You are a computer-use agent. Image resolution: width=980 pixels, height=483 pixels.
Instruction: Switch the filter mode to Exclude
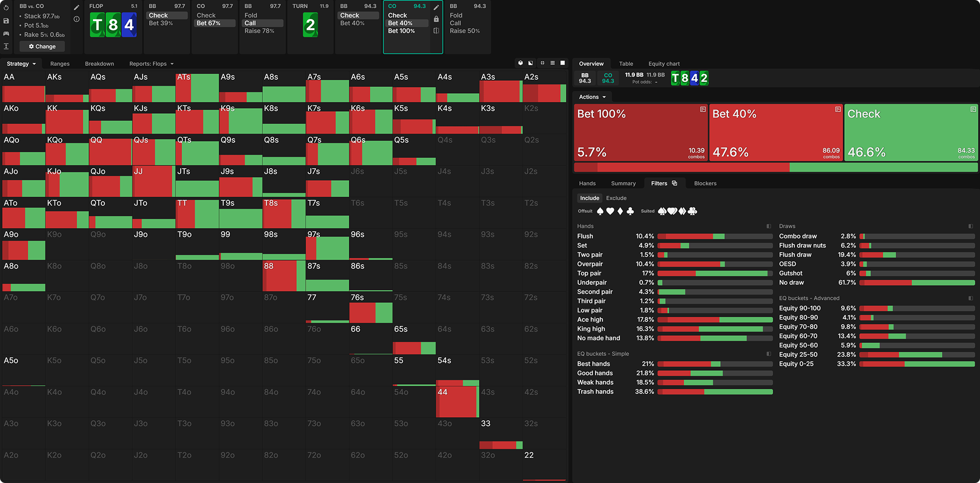coord(616,198)
